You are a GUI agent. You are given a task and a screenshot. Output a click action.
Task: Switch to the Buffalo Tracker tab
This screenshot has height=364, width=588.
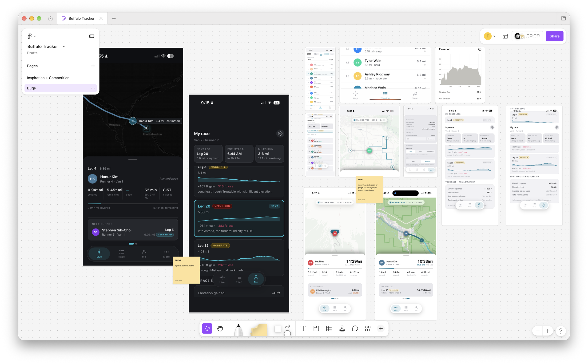[82, 18]
